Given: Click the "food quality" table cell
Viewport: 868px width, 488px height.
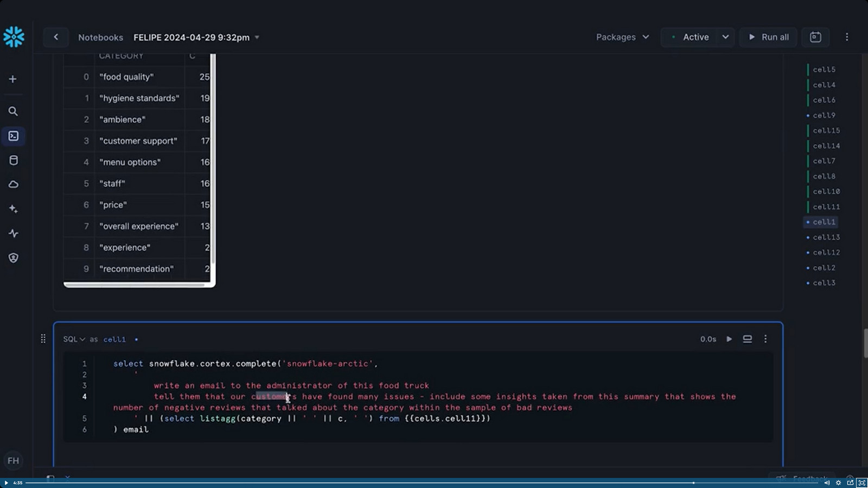Looking at the screenshot, I should click(139, 77).
